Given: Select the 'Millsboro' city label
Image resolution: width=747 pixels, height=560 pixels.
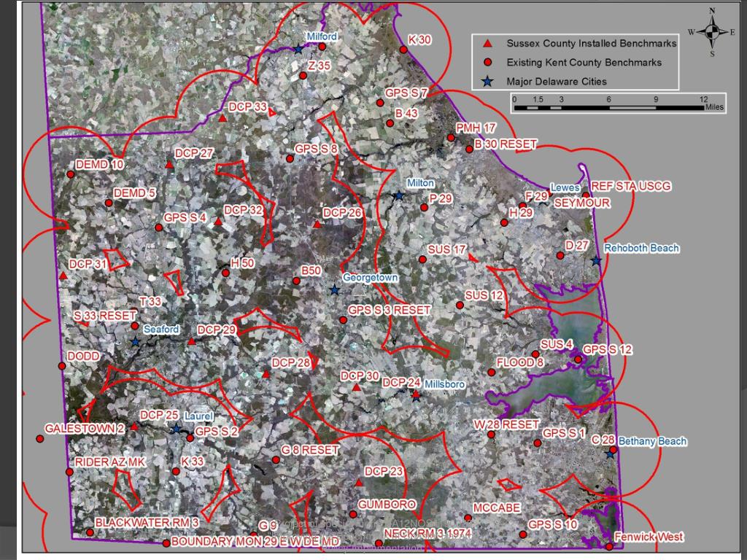Looking at the screenshot, I should point(444,384).
